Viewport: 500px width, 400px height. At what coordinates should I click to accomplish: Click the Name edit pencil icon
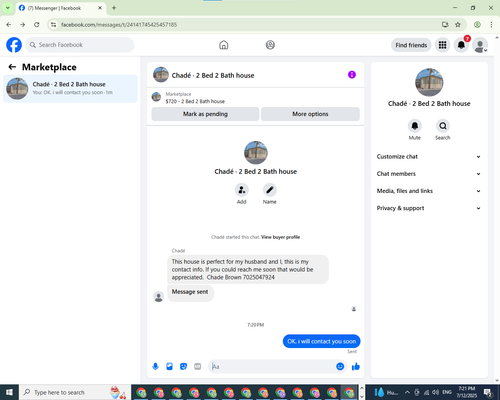click(x=270, y=190)
